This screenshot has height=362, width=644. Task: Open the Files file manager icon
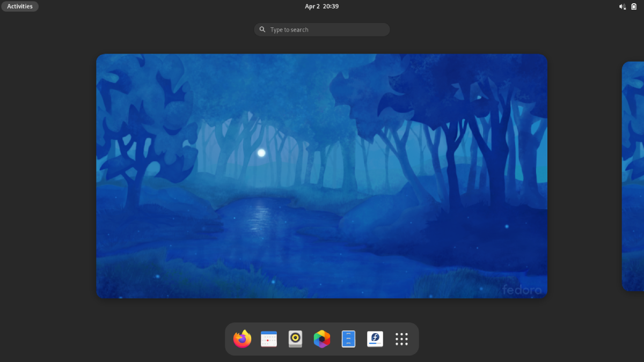coord(348,339)
